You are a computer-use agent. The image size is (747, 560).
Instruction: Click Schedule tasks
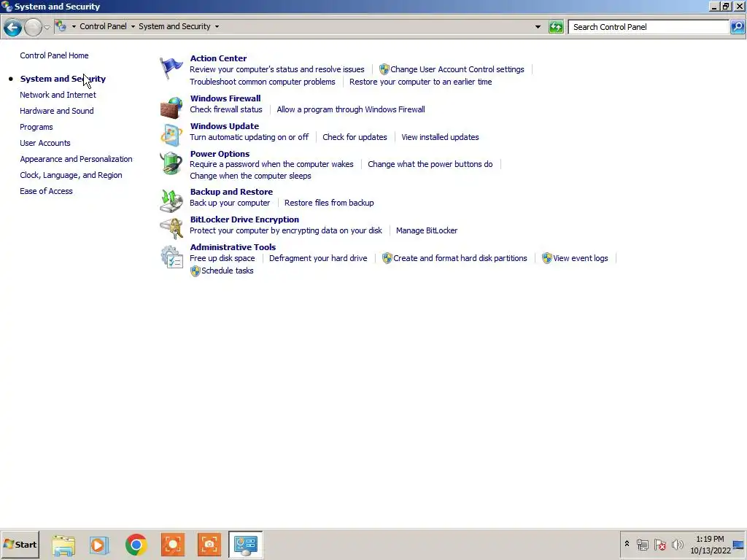228,271
